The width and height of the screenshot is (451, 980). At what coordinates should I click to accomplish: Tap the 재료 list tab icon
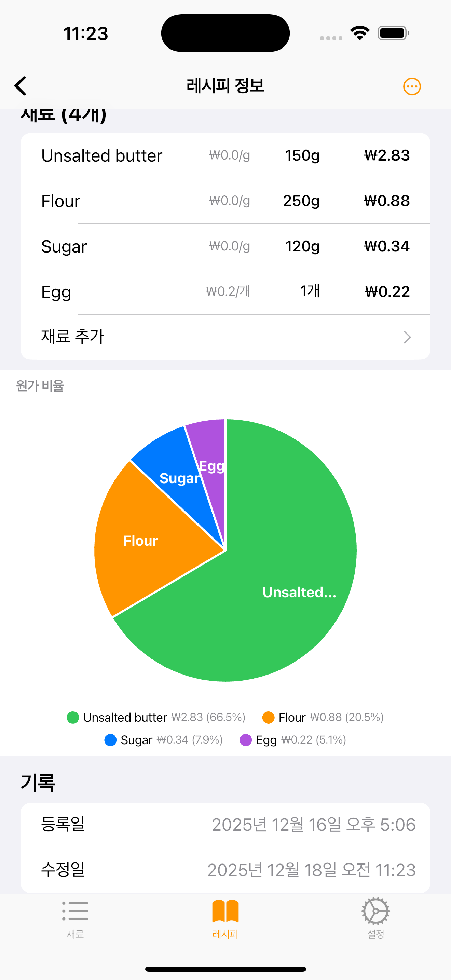coord(75,912)
